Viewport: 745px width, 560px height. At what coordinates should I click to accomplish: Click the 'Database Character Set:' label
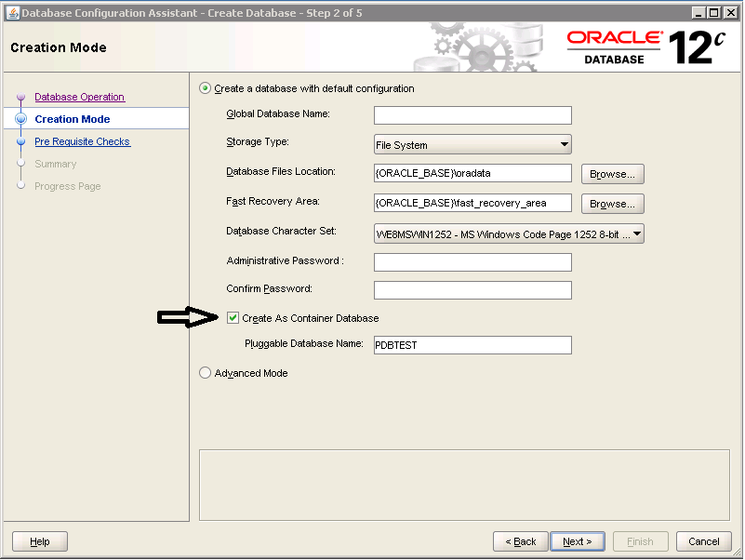(x=281, y=231)
